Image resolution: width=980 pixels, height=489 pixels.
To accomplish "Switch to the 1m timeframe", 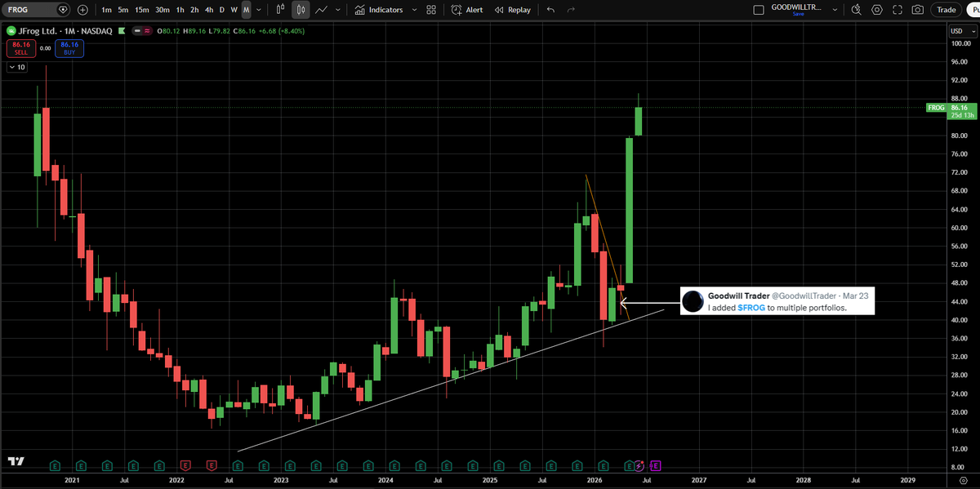I will pos(106,10).
